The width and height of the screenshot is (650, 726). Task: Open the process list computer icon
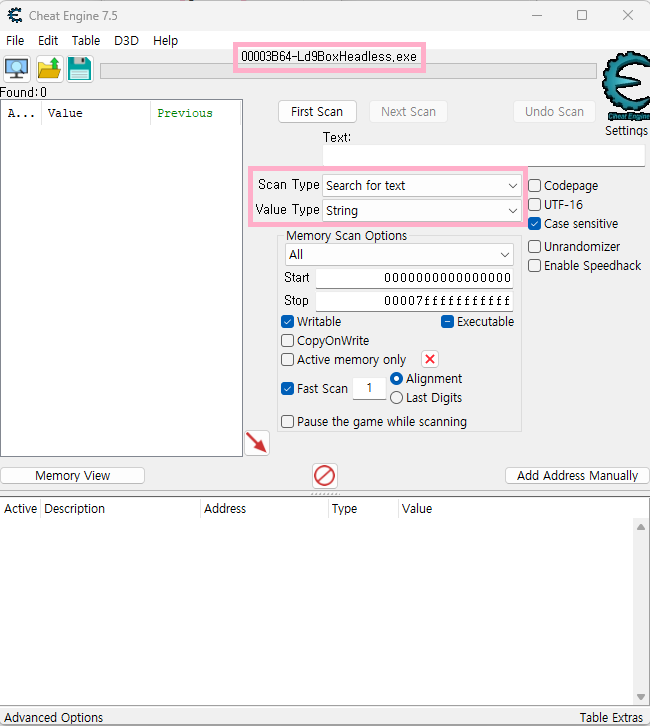pyautogui.click(x=17, y=69)
